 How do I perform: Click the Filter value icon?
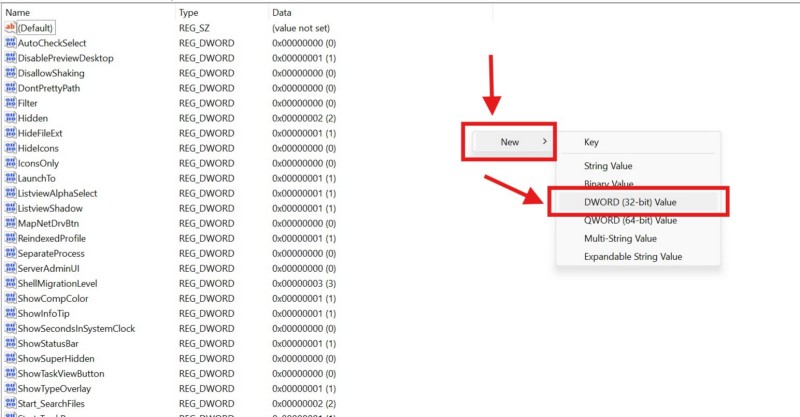[10, 103]
